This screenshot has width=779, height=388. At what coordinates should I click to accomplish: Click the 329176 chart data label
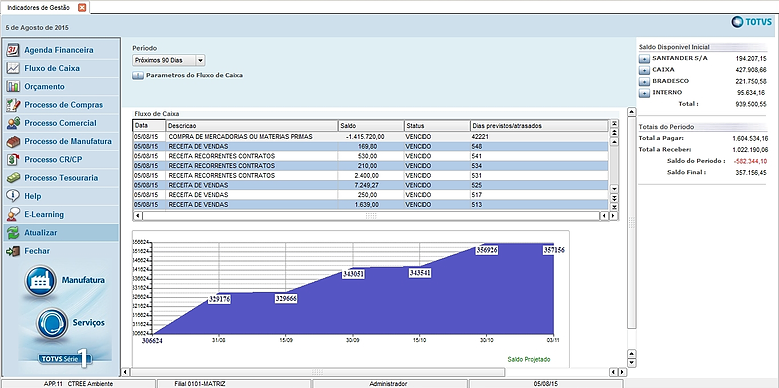[219, 299]
